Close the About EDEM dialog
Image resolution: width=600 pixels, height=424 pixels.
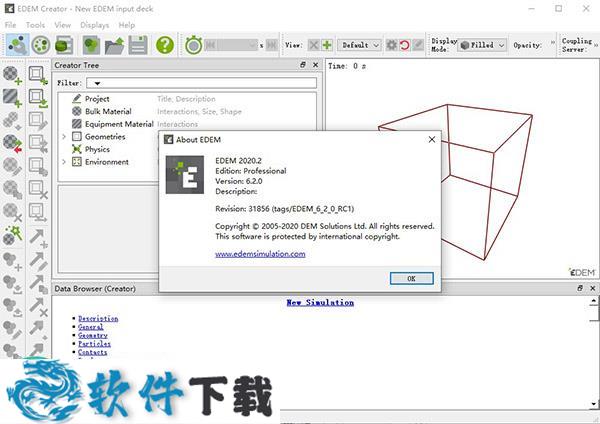[x=432, y=140]
